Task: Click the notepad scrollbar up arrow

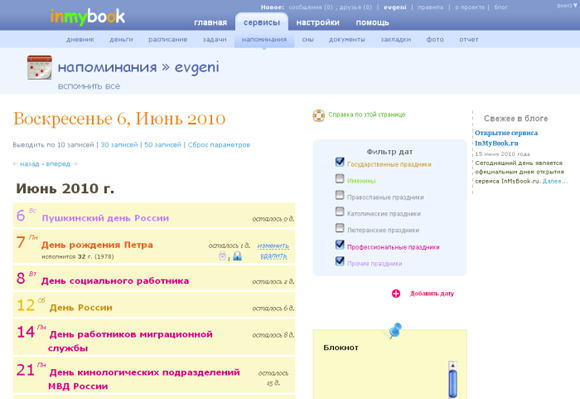Action: pos(452,365)
